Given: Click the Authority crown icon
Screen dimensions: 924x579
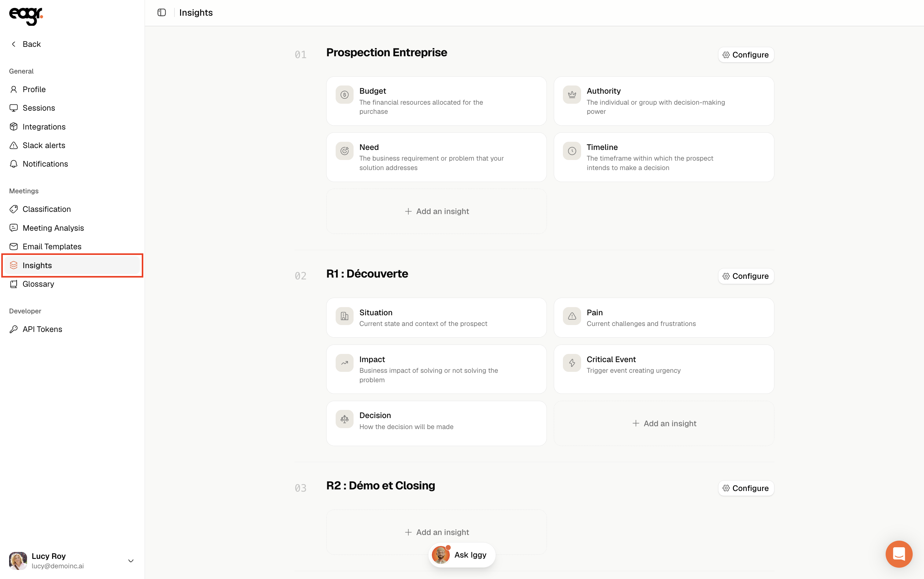Looking at the screenshot, I should [572, 95].
